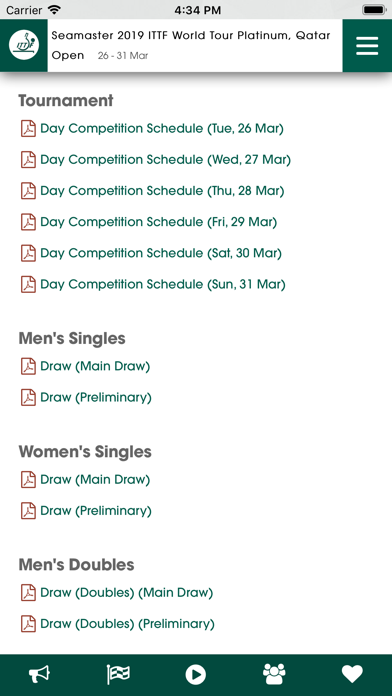Open the heart favorites tab

point(352,675)
